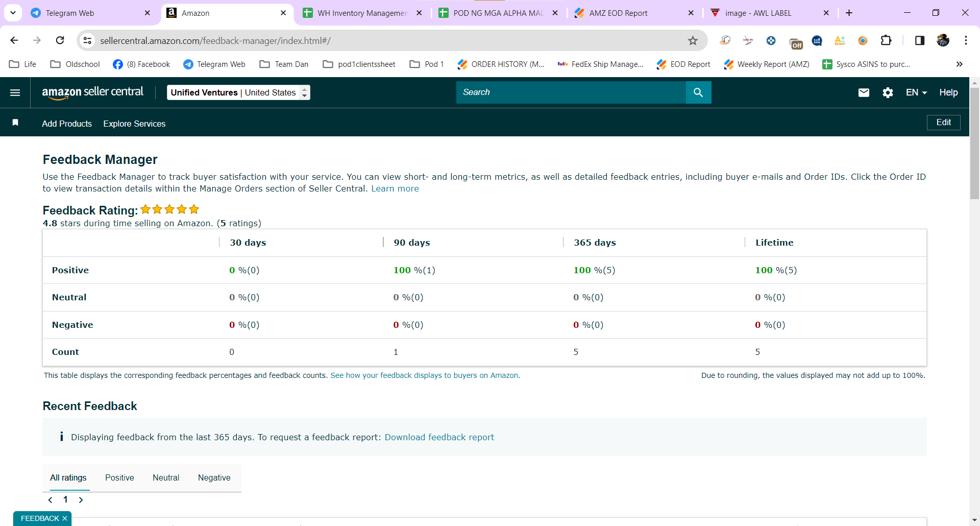Select the Neutral ratings tab
The height and width of the screenshot is (526, 980).
coord(166,477)
